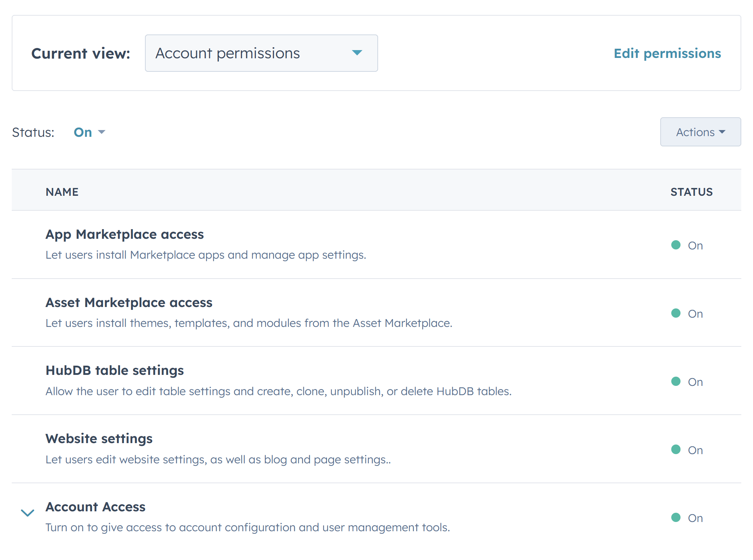Click the green indicator beside Account Access
753x560 pixels.
[676, 518]
